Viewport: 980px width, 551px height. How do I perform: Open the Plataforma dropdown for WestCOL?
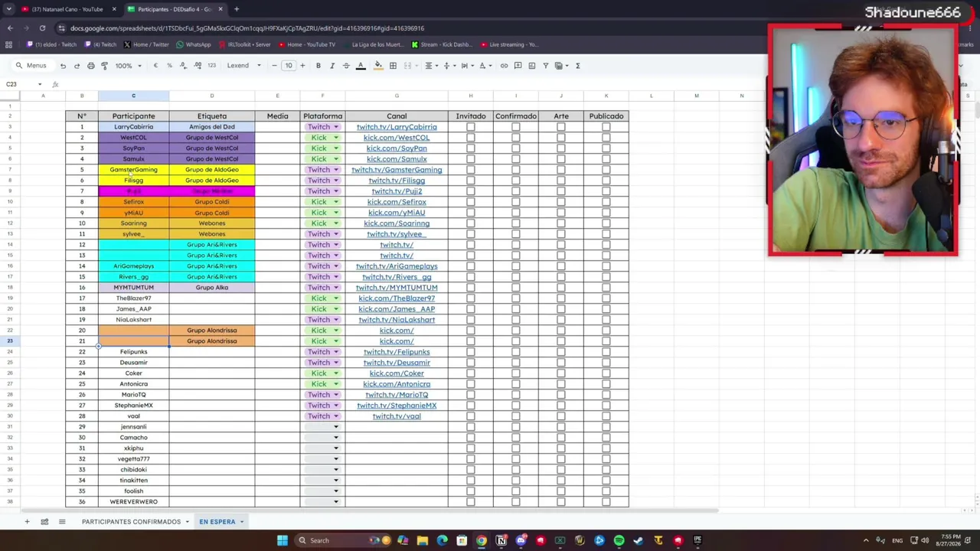tap(322, 138)
